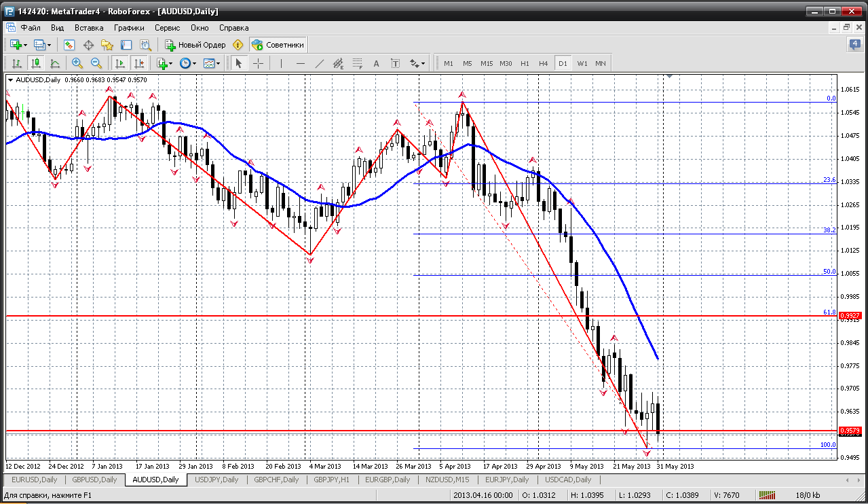Screen dimensions: 868x504
Task: Select the horizontal line drawing tool
Action: pyautogui.click(x=301, y=63)
